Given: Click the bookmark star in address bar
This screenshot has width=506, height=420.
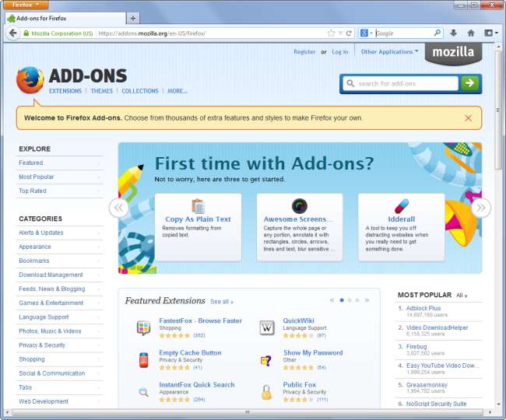Looking at the screenshot, I should tap(331, 33).
